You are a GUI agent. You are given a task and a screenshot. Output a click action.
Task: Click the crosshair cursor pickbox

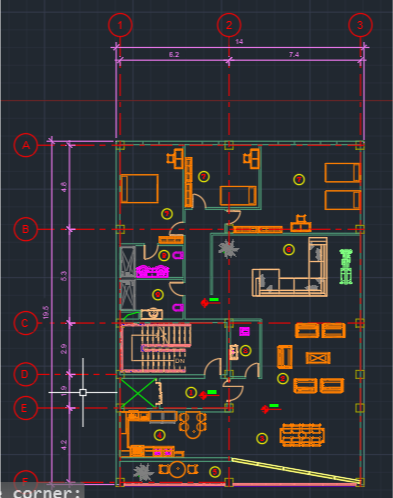point(83,392)
